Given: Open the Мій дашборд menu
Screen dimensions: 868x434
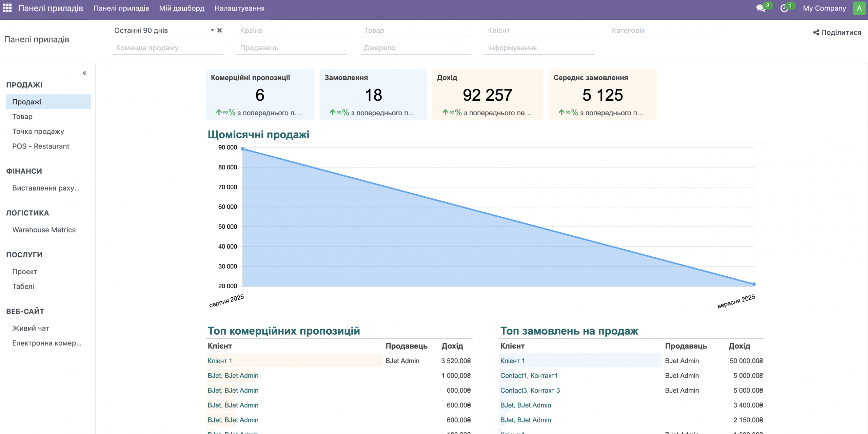Looking at the screenshot, I should [182, 8].
